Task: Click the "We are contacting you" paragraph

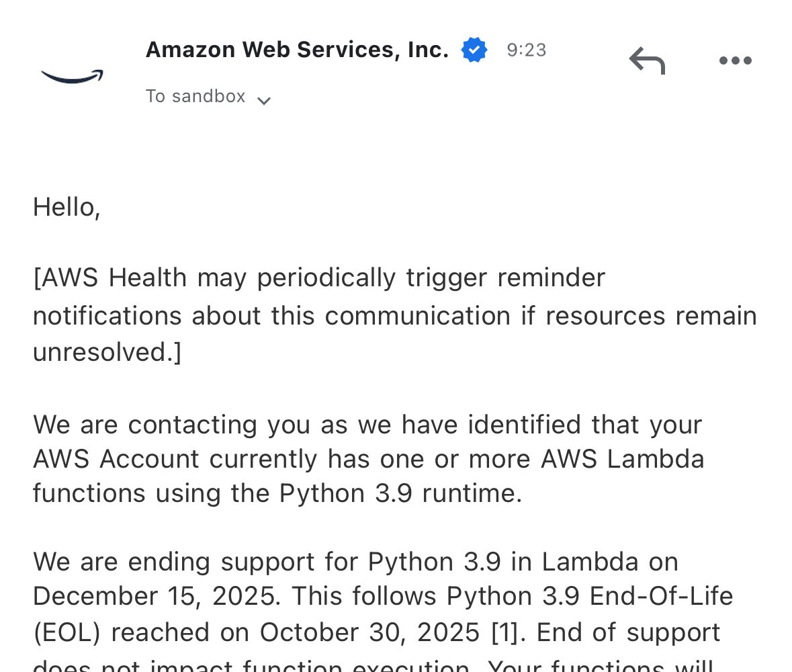Action: [x=368, y=459]
